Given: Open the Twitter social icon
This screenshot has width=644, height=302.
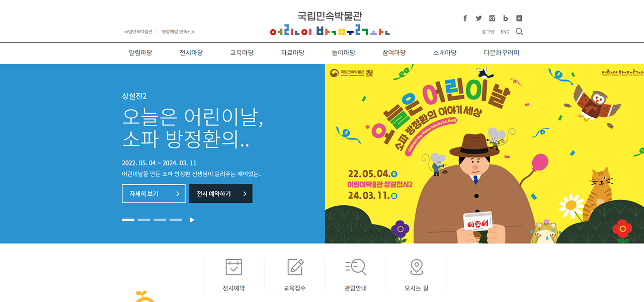Looking at the screenshot, I should [478, 18].
